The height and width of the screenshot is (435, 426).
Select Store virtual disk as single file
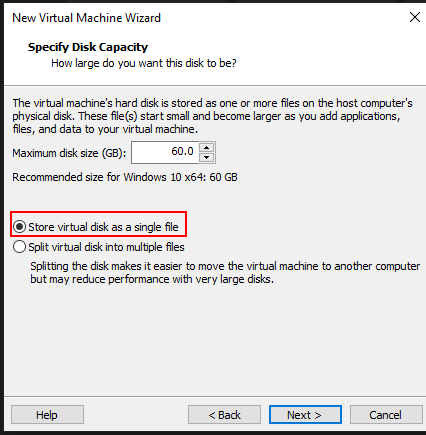click(19, 227)
